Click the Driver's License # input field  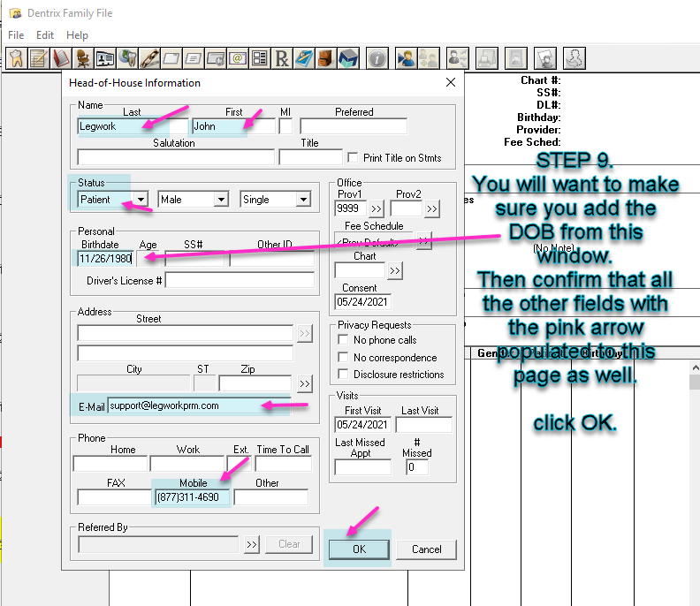pos(240,281)
